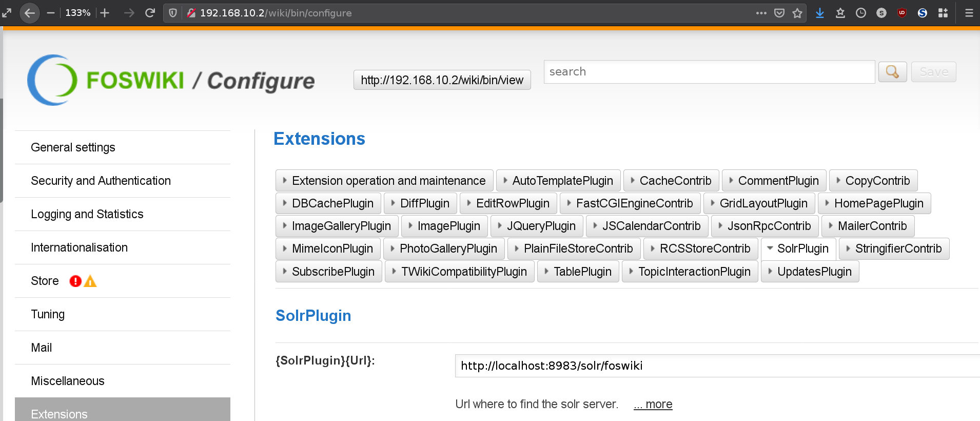The width and height of the screenshot is (980, 421).
Task: Open Mail settings in sidebar
Action: point(123,348)
